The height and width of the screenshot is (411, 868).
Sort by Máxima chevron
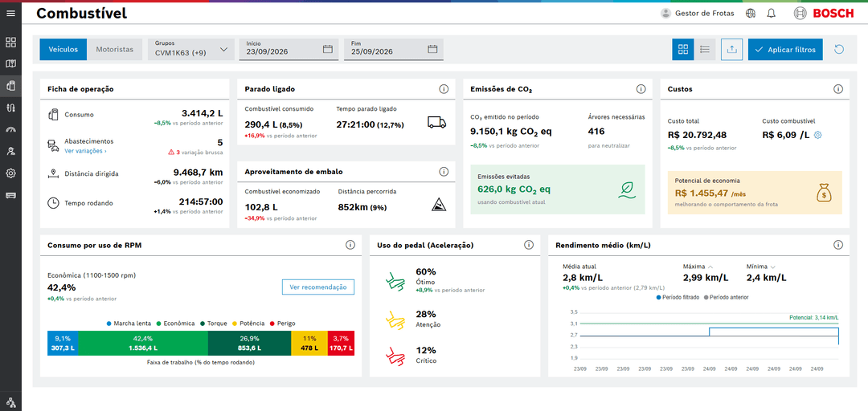tap(710, 266)
